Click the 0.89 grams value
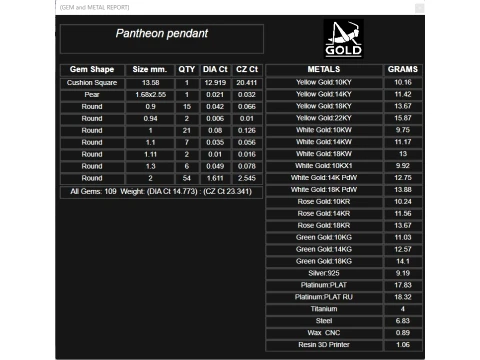The width and height of the screenshot is (480, 360). [x=403, y=333]
